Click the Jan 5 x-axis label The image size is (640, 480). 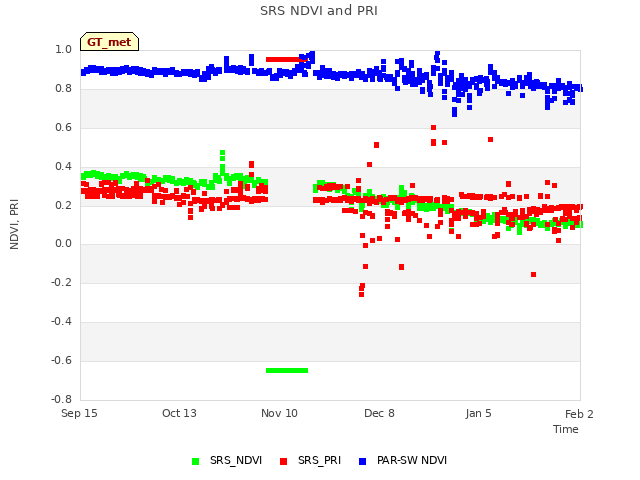pyautogui.click(x=478, y=413)
